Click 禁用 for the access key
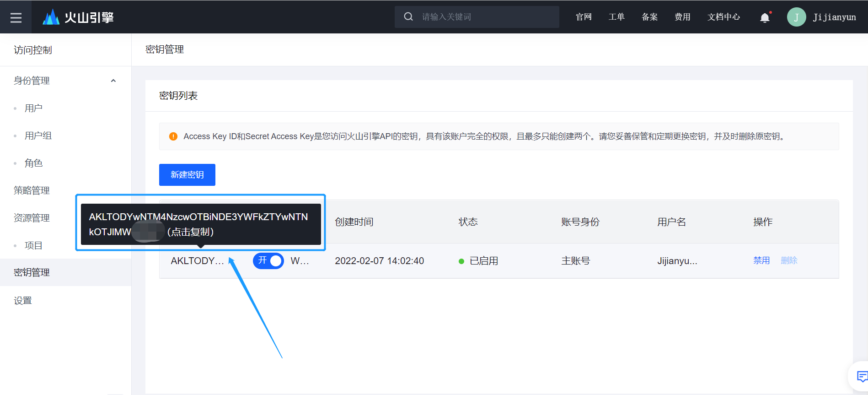This screenshot has width=868, height=395. (x=761, y=260)
